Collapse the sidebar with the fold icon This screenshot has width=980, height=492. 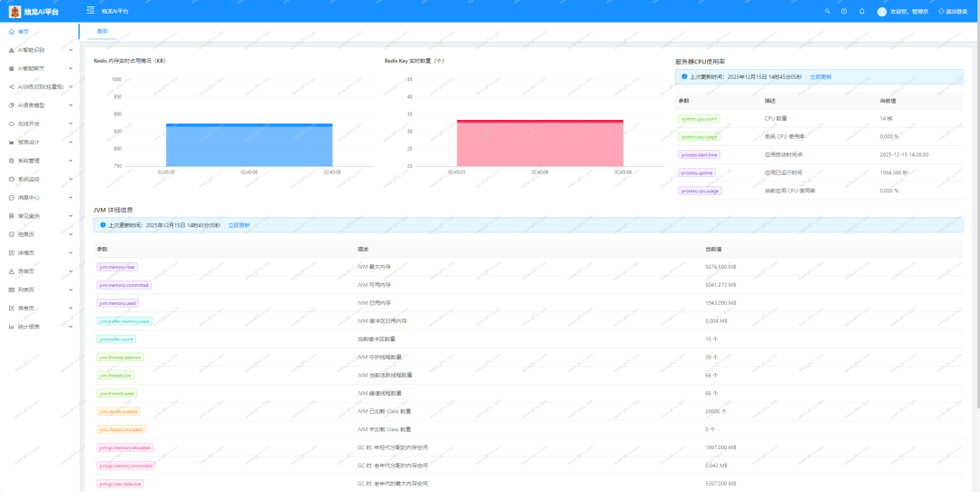[x=91, y=11]
